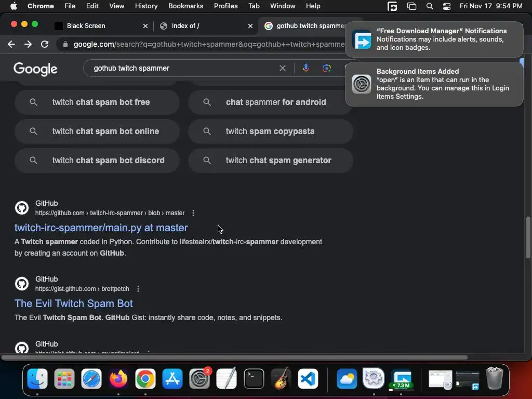Viewport: 532px width, 399px height.
Task: Click the vertical page scrollbar thumb
Action: [528, 237]
